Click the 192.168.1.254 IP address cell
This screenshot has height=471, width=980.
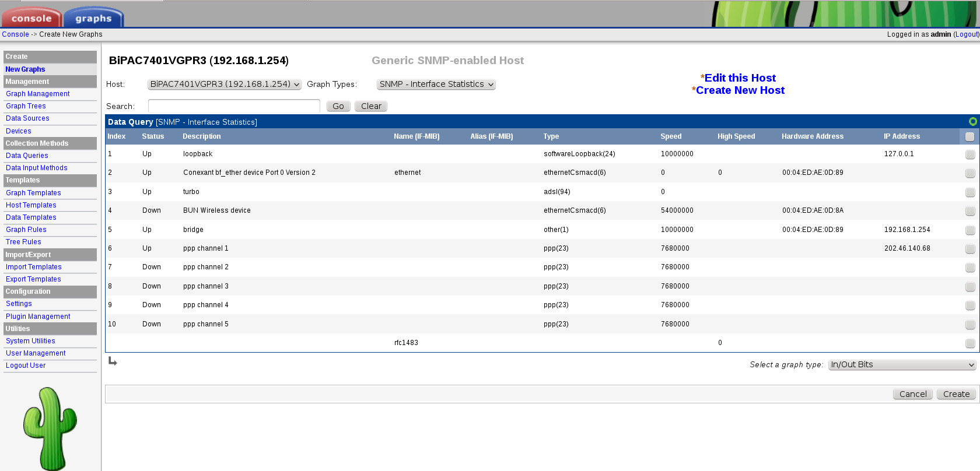coord(907,230)
